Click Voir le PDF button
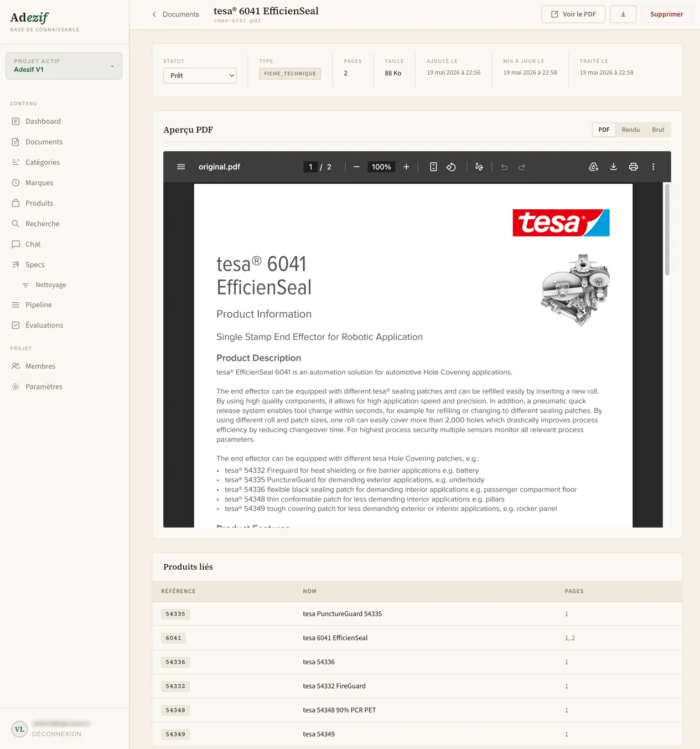 [x=573, y=14]
